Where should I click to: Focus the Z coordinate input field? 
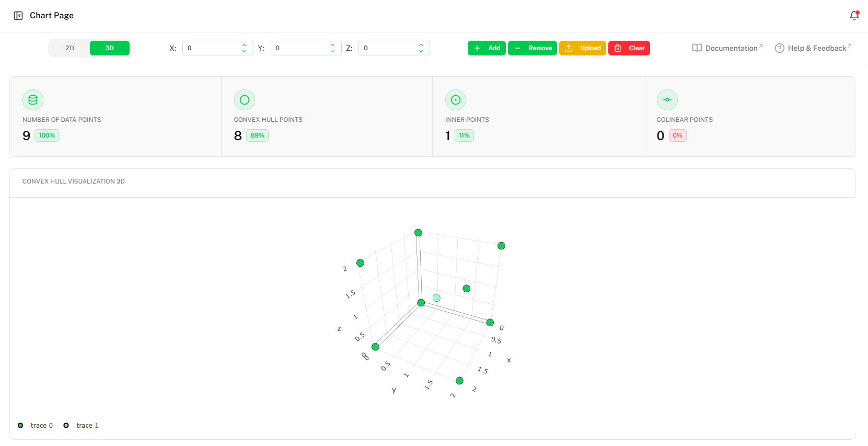394,48
